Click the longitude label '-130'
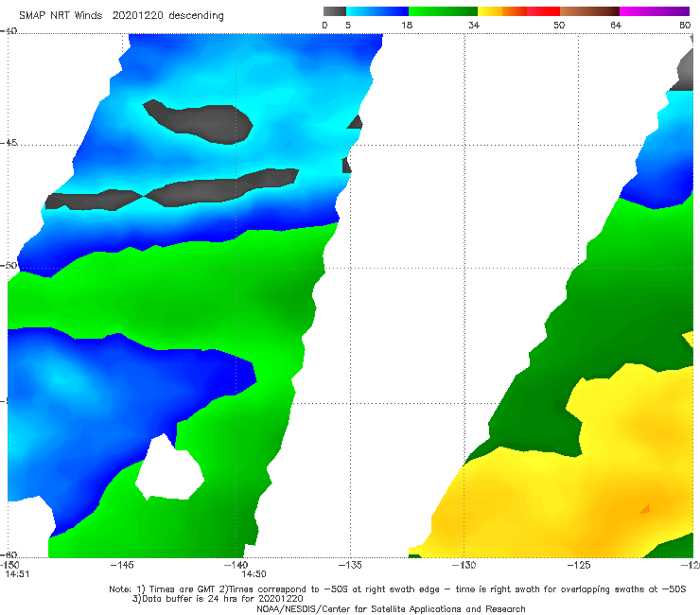This screenshot has height=615, width=700. point(464,565)
